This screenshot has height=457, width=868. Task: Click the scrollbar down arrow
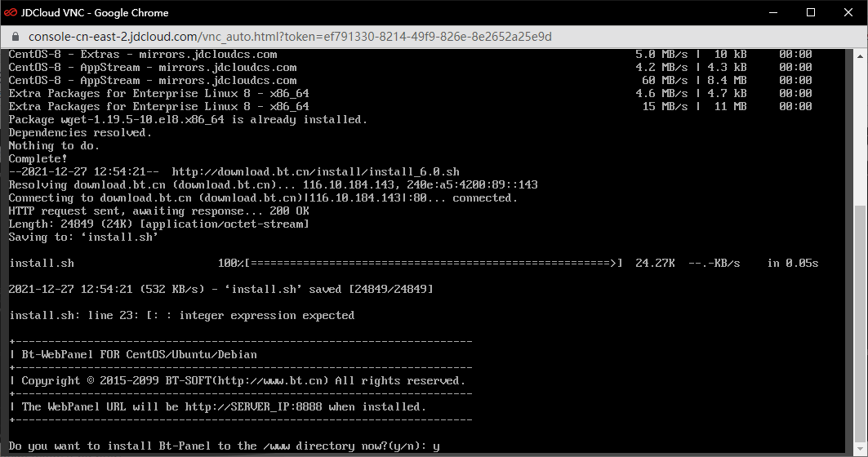pos(861,448)
